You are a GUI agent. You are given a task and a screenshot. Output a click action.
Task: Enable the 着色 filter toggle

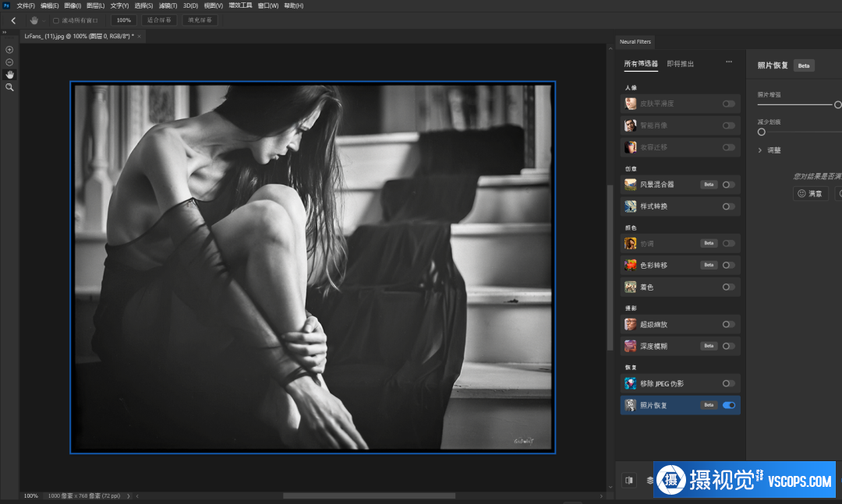pos(728,287)
